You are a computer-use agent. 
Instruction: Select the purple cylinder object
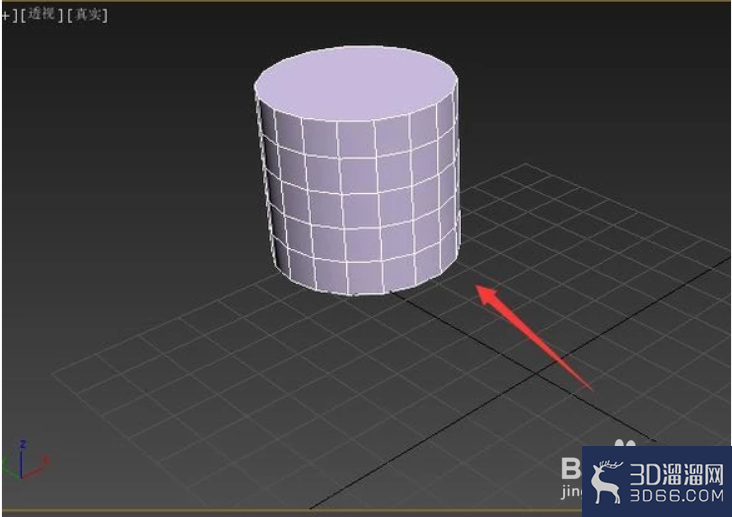358,171
